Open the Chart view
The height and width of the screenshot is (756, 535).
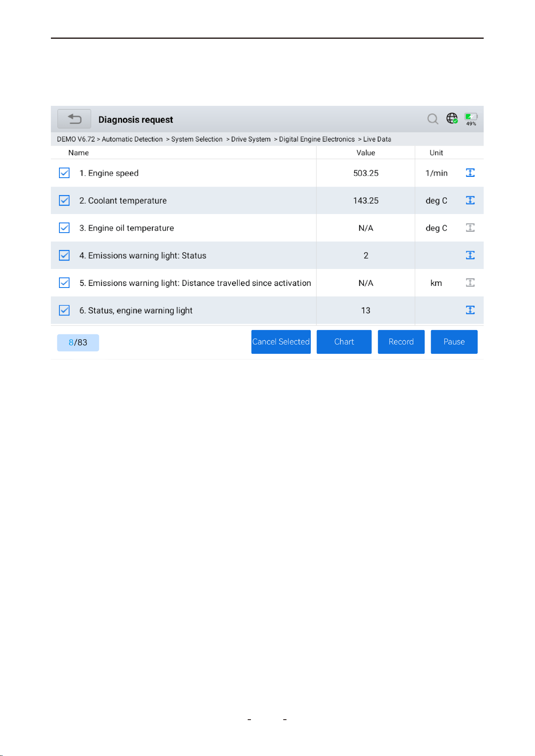pos(344,342)
